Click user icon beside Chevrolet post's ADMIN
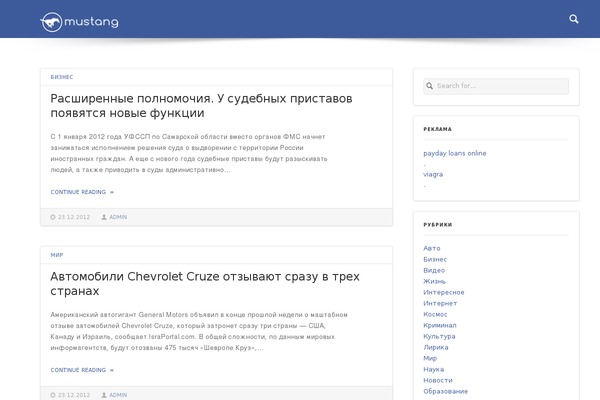Viewport: 600px width, 400px height. coord(104,395)
